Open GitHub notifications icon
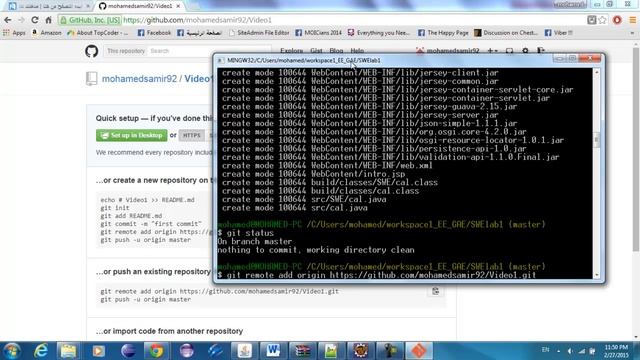This screenshot has height=360, width=640. pyautogui.click(x=509, y=51)
